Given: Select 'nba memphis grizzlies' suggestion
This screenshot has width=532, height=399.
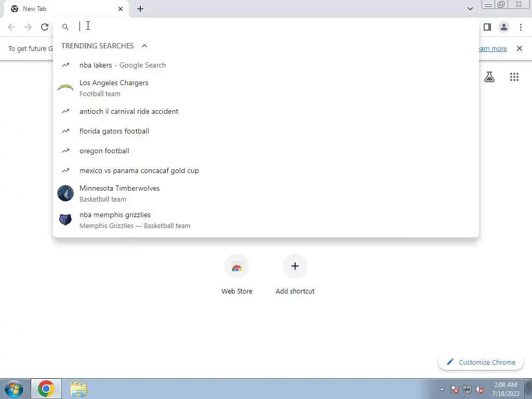Looking at the screenshot, I should coord(266,220).
